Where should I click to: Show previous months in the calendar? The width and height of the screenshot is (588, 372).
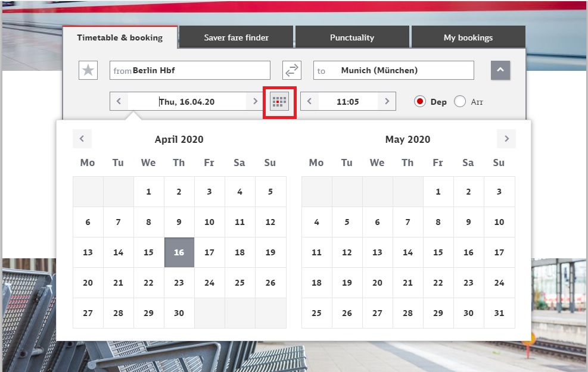point(82,139)
